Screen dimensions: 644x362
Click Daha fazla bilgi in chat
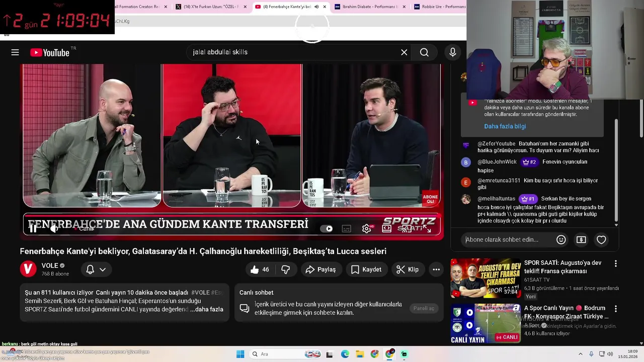click(x=505, y=126)
